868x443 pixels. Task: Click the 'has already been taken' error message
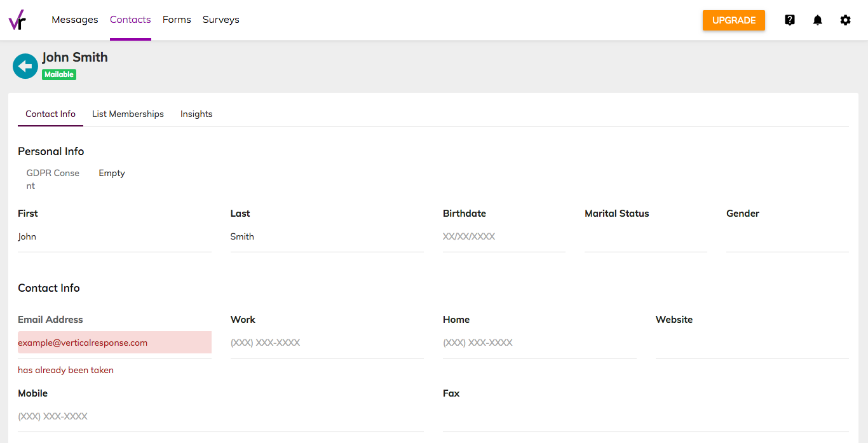[65, 370]
